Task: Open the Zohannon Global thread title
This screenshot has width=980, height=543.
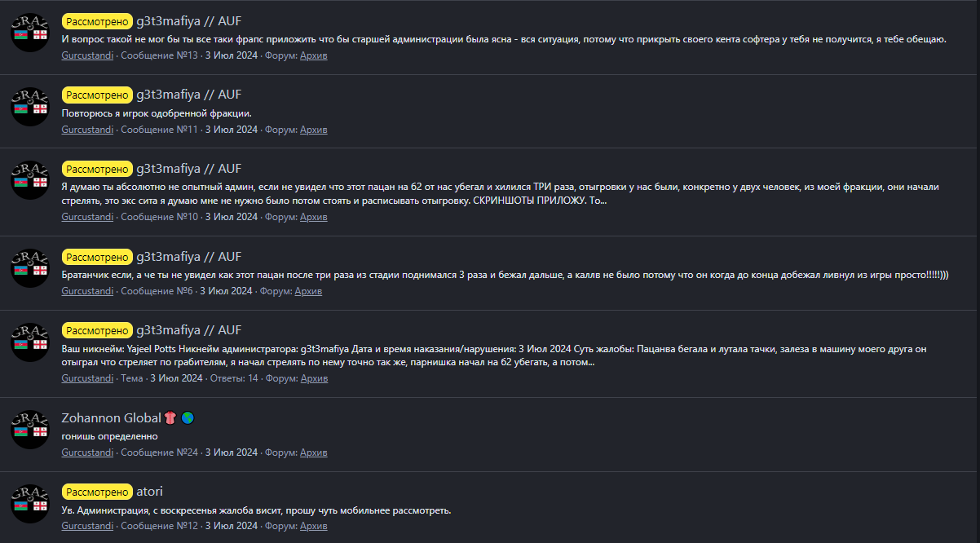Action: (x=111, y=418)
